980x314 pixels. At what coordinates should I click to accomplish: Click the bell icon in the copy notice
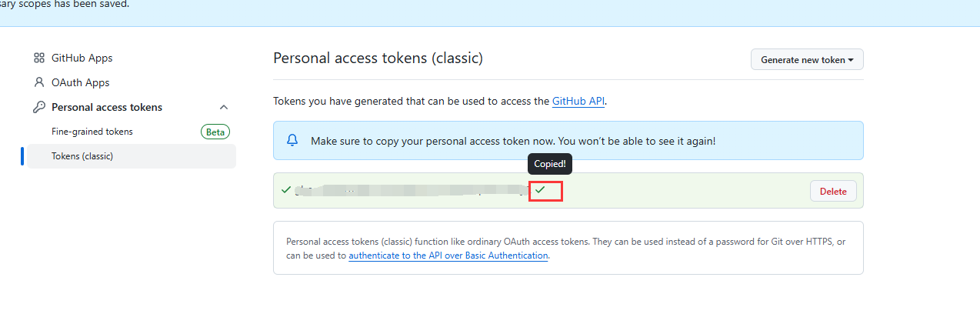(x=292, y=141)
